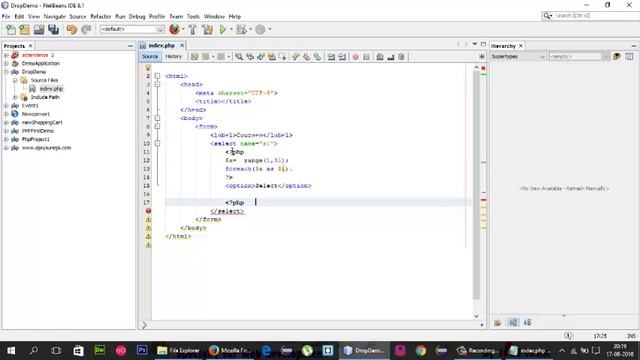Click the Search input field
Image resolution: width=640 pixels, height=360 pixels.
pyautogui.click(x=596, y=16)
